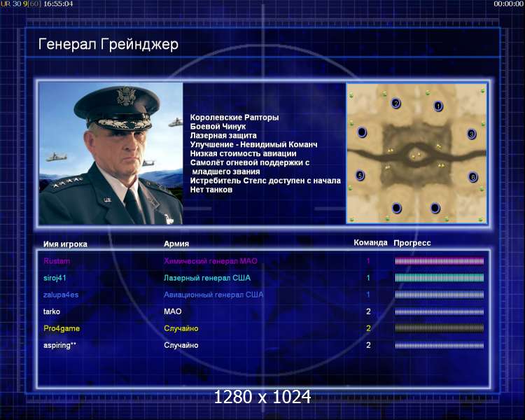Click "Истребитель Стелс доступен с начала" line

(265, 181)
